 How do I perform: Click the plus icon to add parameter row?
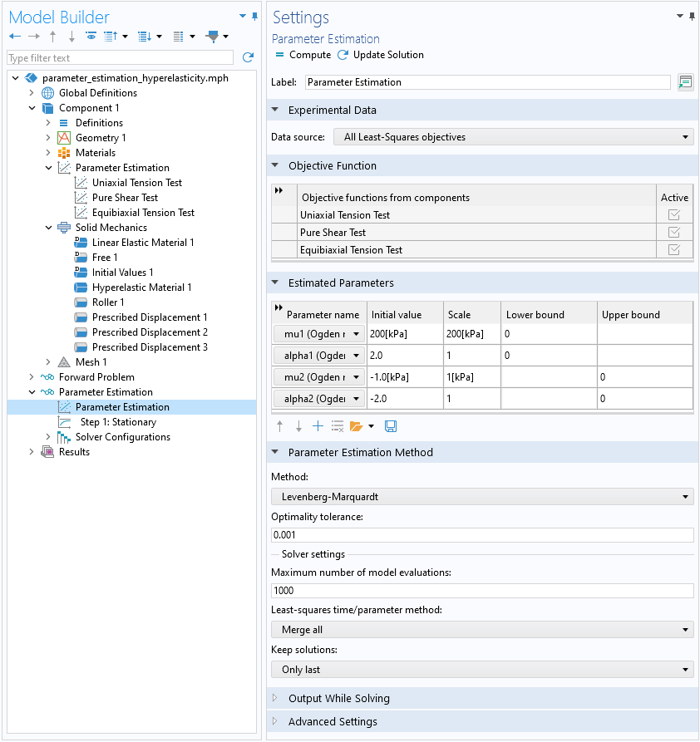pos(318,426)
